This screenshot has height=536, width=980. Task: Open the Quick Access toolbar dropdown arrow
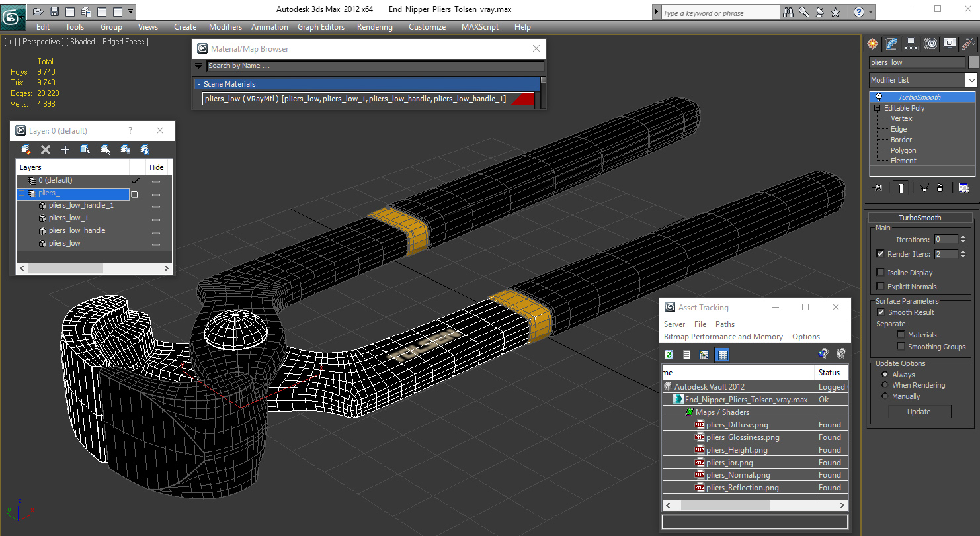(131, 11)
